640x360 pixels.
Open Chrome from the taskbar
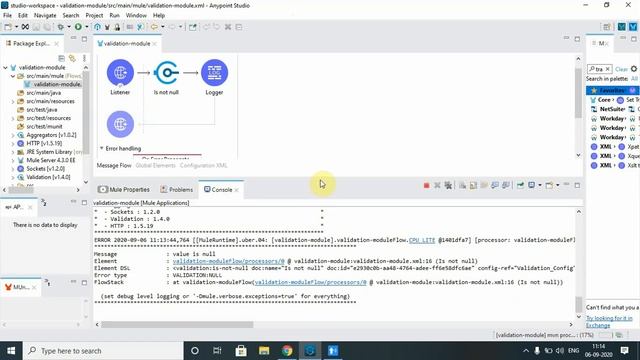(287, 351)
